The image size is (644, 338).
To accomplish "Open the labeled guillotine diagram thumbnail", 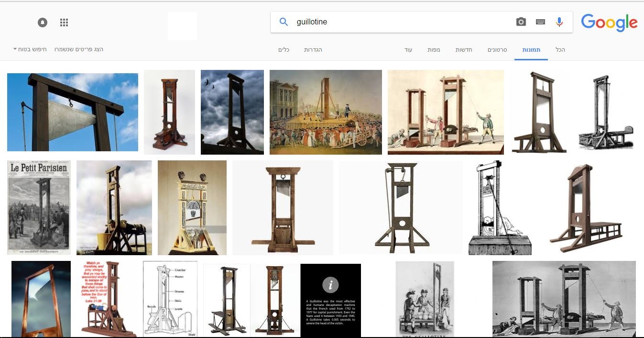I will pyautogui.click(x=170, y=299).
